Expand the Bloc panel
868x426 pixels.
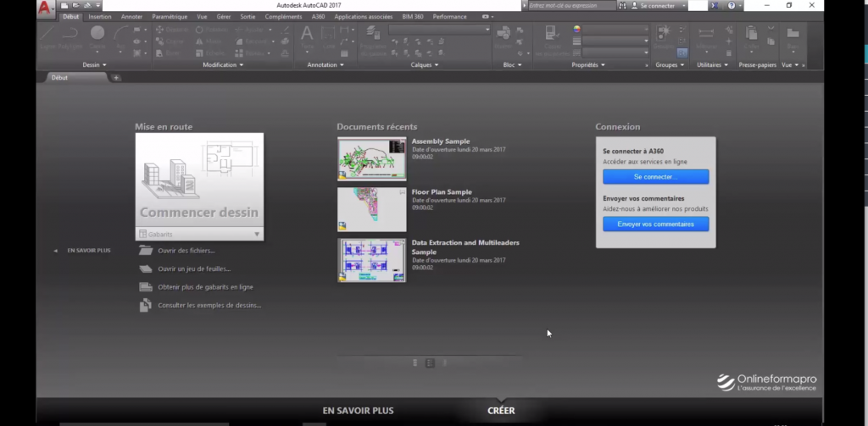(x=512, y=64)
